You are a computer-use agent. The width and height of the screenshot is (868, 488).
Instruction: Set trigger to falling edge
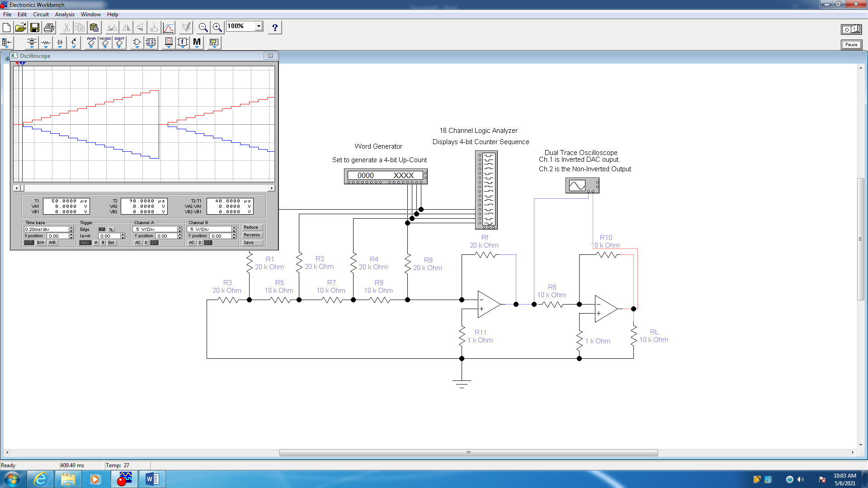111,230
